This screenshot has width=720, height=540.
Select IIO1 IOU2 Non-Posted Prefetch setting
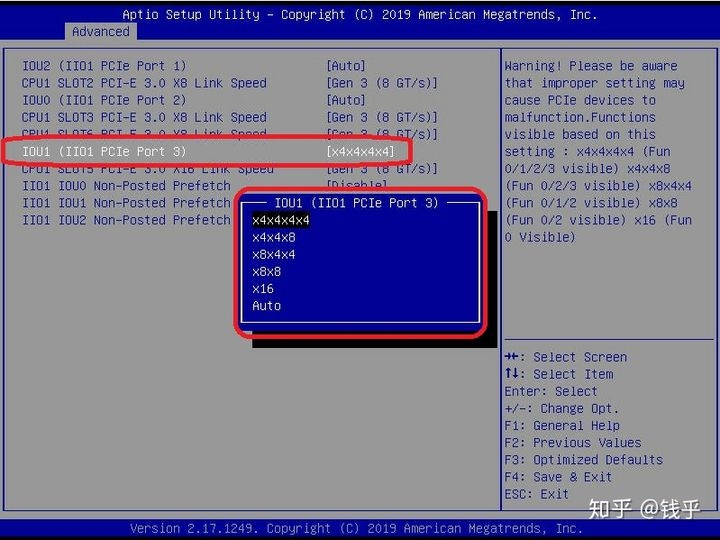(x=126, y=220)
